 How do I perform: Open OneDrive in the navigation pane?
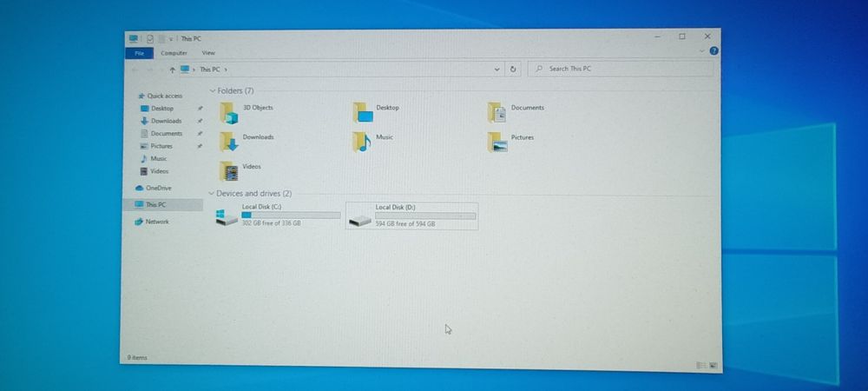pyautogui.click(x=154, y=189)
